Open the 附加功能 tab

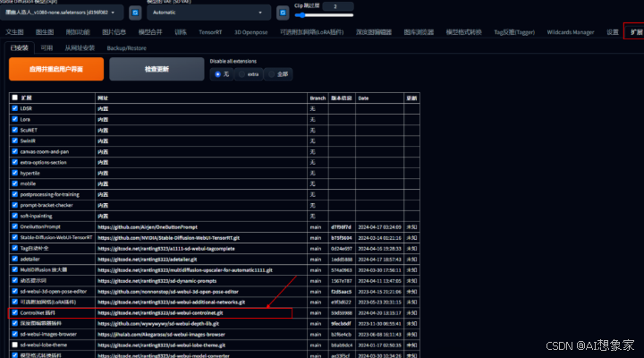[78, 32]
